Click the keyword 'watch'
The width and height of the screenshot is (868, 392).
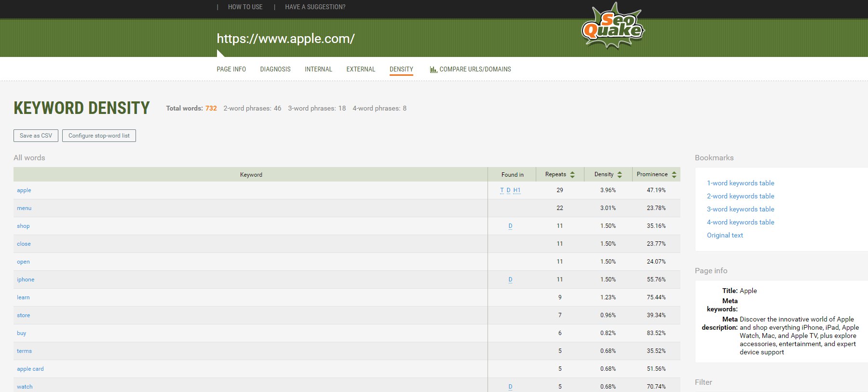[x=25, y=387]
